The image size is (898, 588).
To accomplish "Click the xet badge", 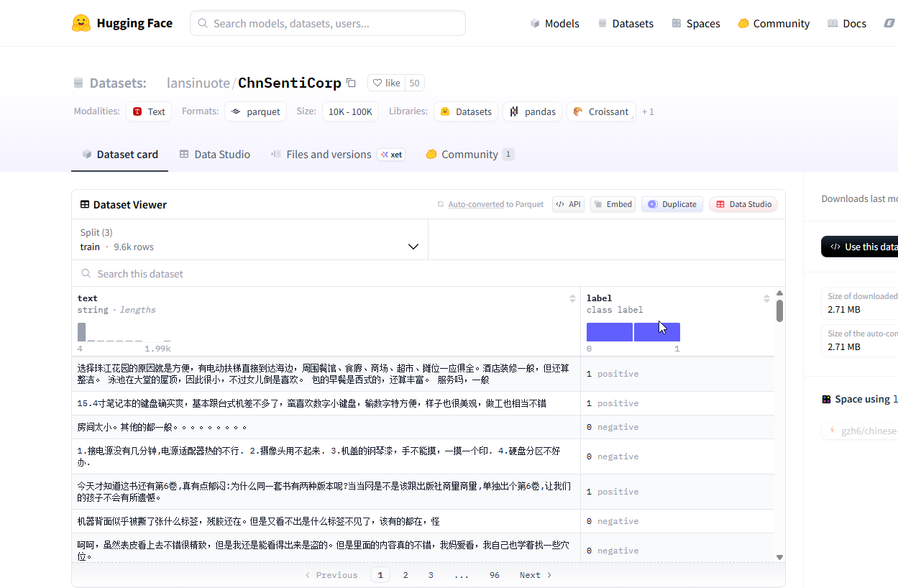I will click(391, 155).
